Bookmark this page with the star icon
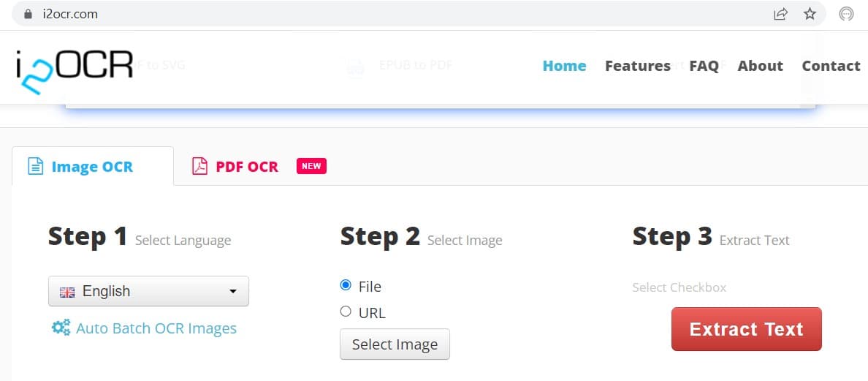 [810, 14]
